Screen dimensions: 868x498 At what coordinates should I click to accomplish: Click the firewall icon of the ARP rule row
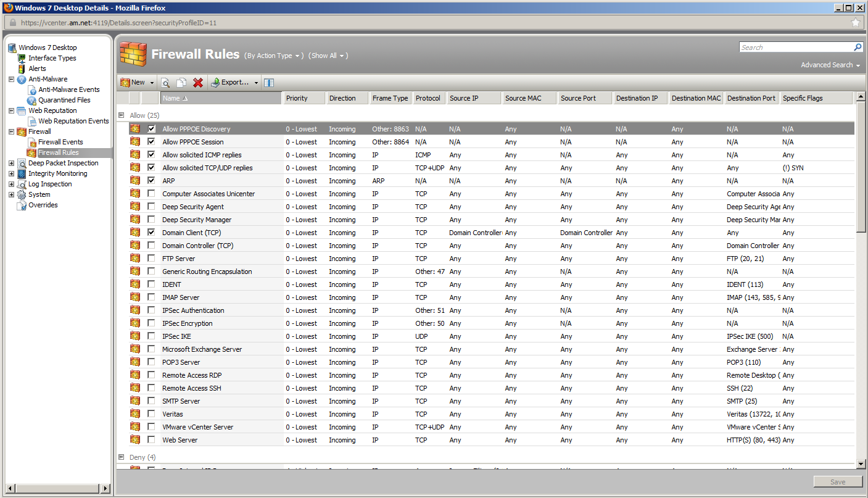(x=134, y=181)
